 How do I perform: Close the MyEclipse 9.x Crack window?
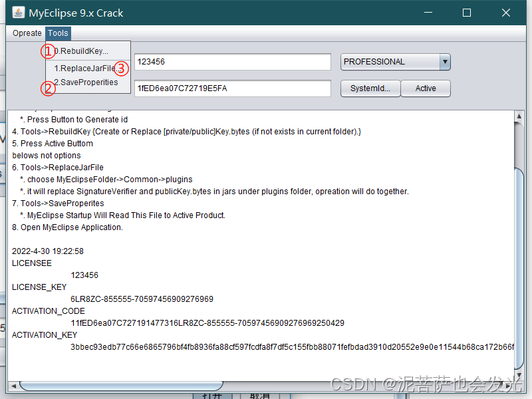[506, 13]
